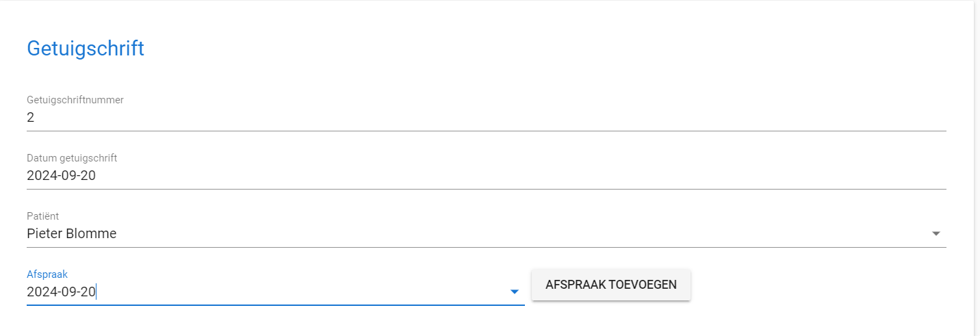Click the Getuigschrift page heading
980x336 pixels.
tap(86, 49)
